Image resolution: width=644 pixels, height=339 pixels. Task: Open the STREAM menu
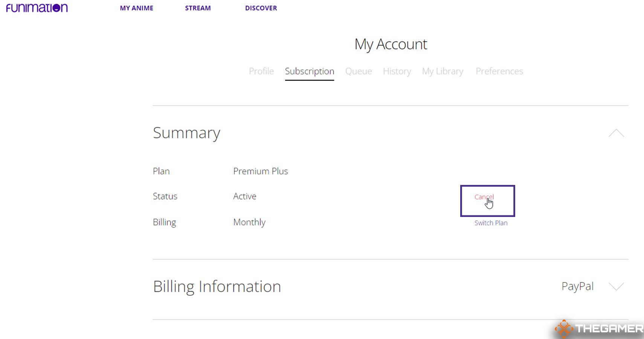click(198, 8)
